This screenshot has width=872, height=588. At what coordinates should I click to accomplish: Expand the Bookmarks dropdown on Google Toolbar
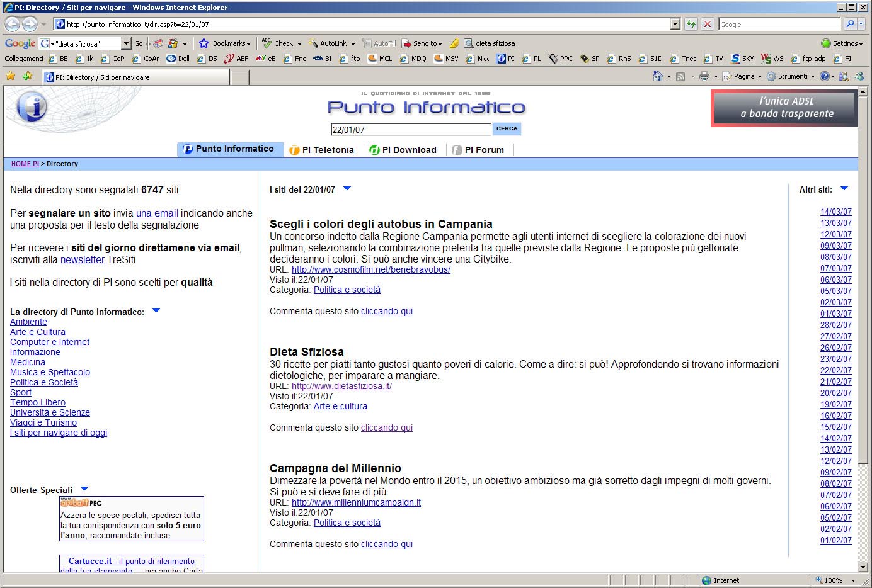tap(249, 44)
